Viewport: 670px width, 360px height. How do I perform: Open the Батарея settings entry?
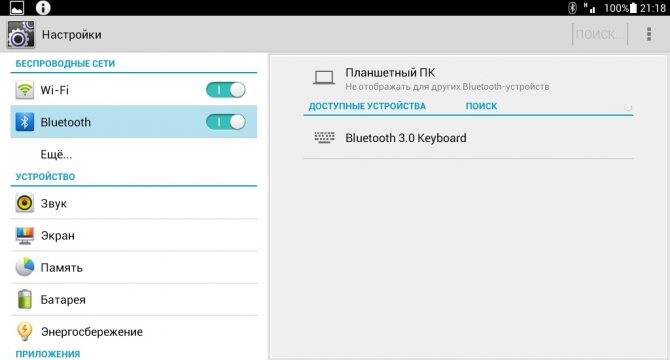click(134, 299)
